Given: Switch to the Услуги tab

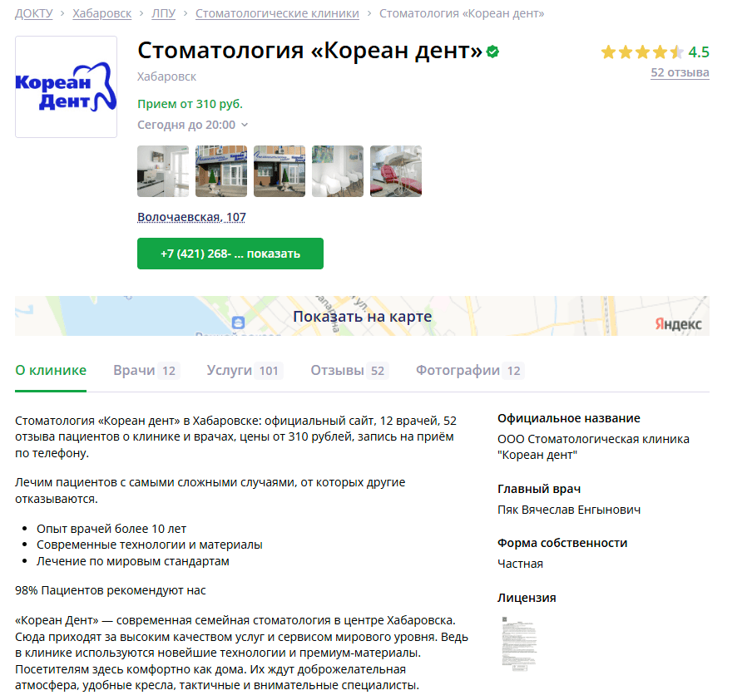Looking at the screenshot, I should click(x=244, y=371).
